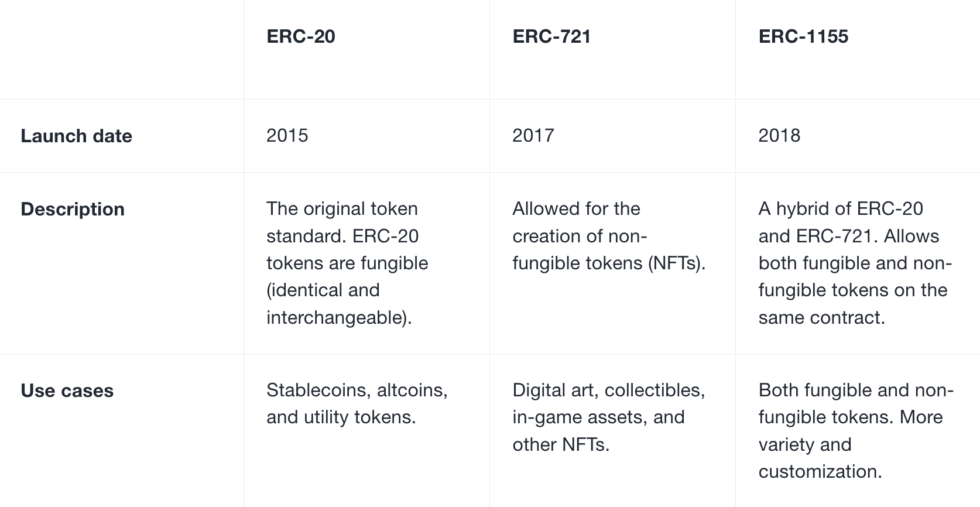Image resolution: width=980 pixels, height=507 pixels.
Task: Click the word 'customization.' in last cell
Action: tap(820, 472)
